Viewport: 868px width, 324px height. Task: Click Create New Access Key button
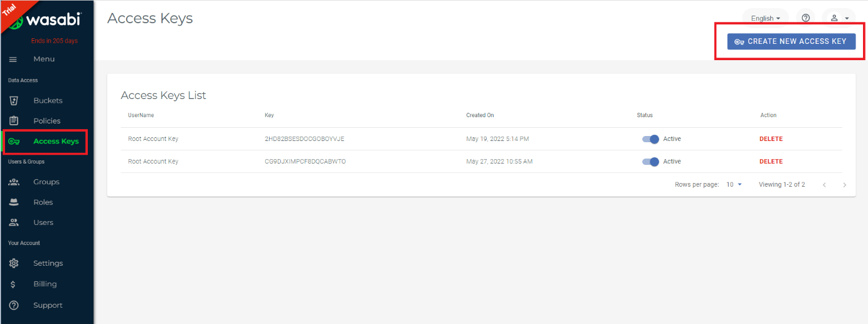pyautogui.click(x=791, y=41)
